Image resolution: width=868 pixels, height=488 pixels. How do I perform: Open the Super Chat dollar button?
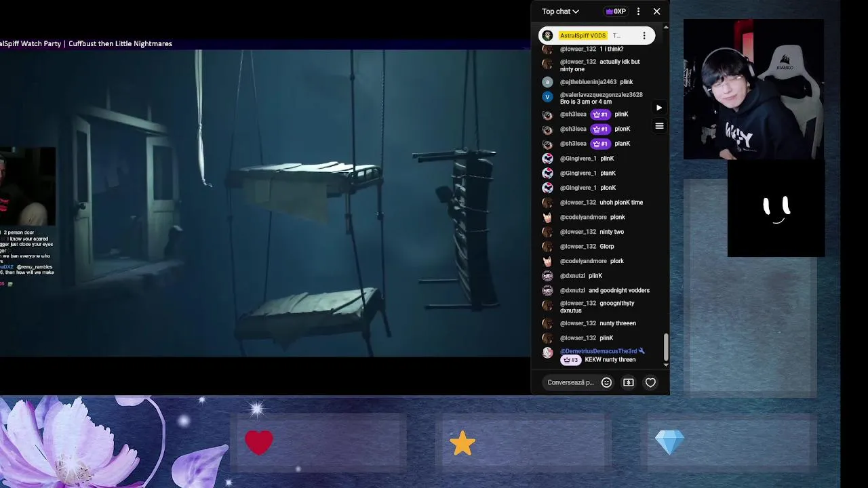(x=629, y=383)
